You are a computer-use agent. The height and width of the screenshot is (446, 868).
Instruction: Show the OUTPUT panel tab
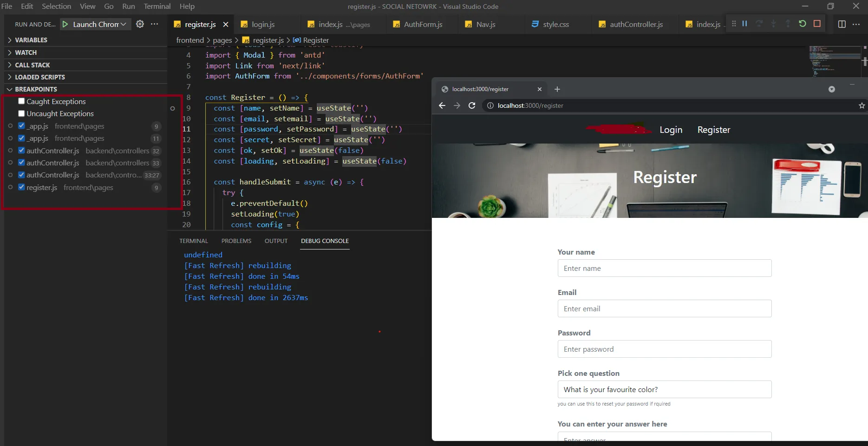[x=276, y=241]
